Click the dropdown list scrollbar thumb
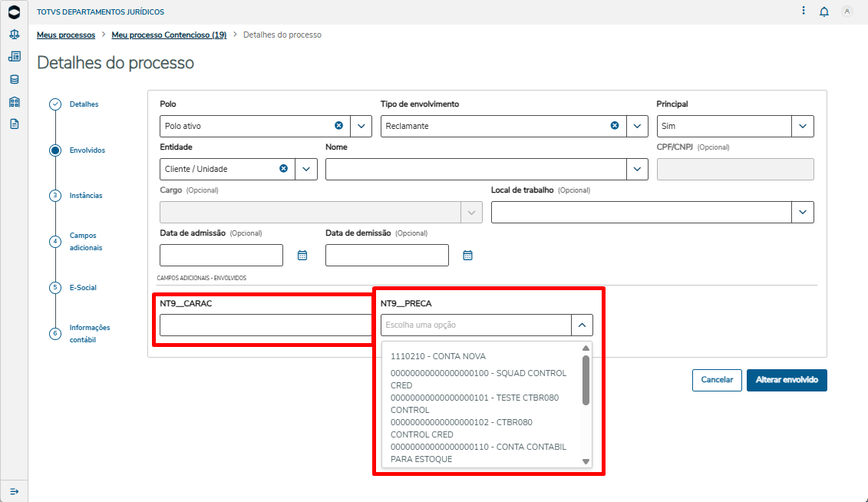Image resolution: width=868 pixels, height=502 pixels. [x=586, y=380]
